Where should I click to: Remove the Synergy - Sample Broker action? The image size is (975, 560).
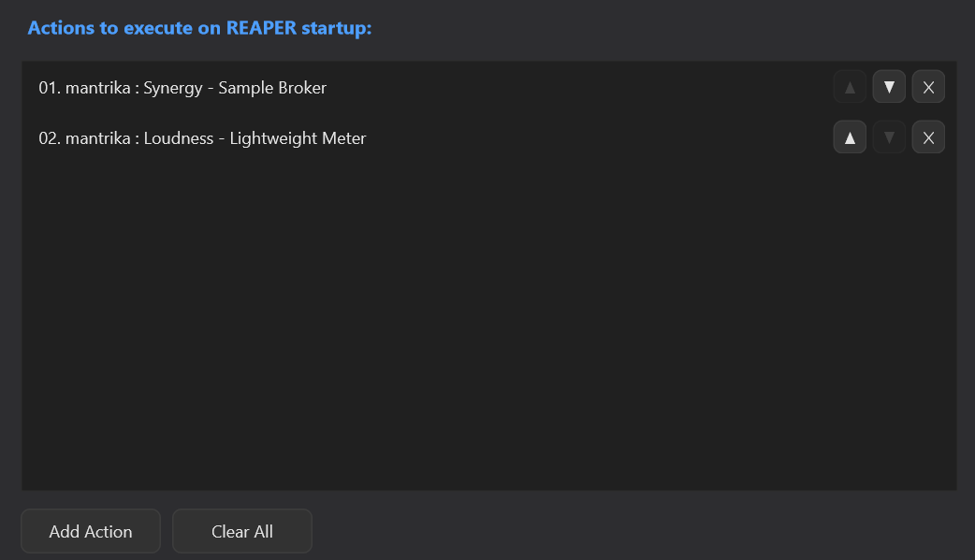(x=927, y=87)
